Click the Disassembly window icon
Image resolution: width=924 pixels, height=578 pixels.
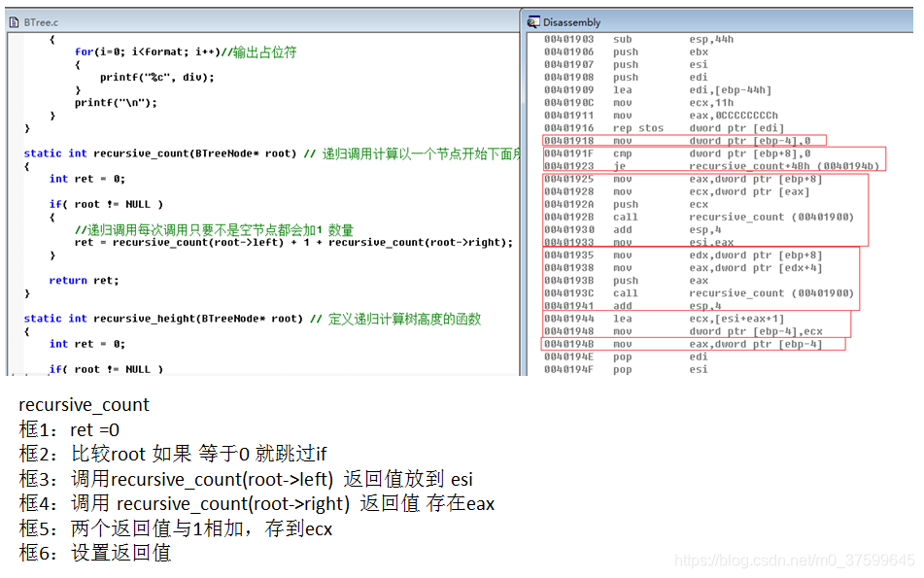click(533, 22)
